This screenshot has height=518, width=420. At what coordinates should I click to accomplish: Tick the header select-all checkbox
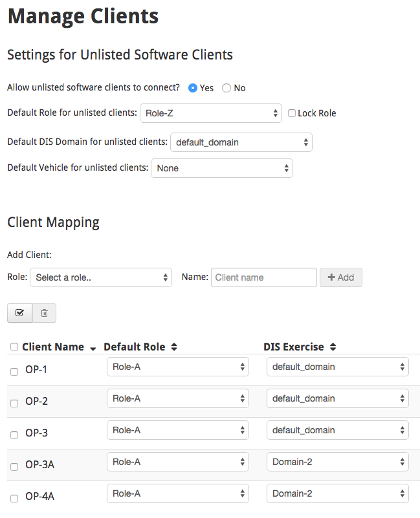14,347
